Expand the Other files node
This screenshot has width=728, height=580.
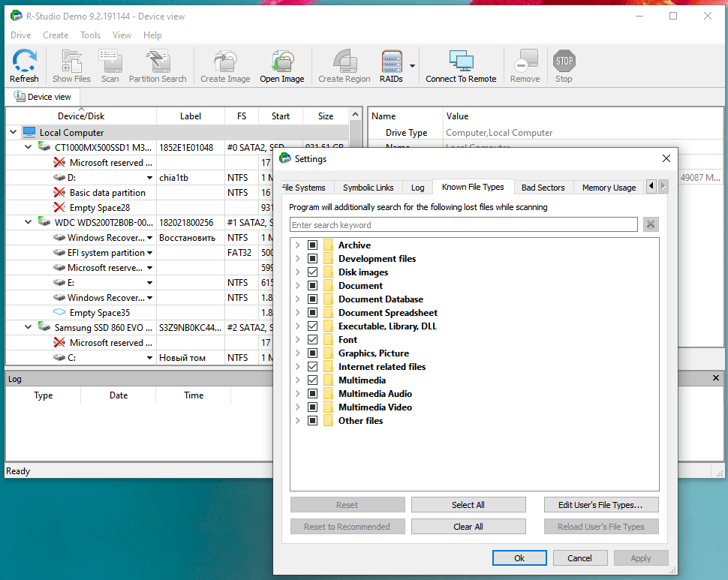coord(298,420)
